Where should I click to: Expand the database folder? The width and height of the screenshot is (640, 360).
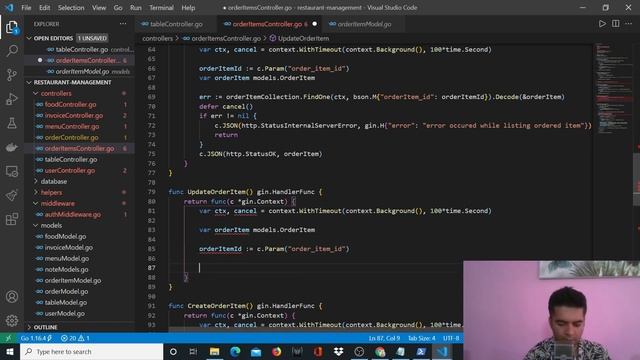pyautogui.click(x=36, y=181)
